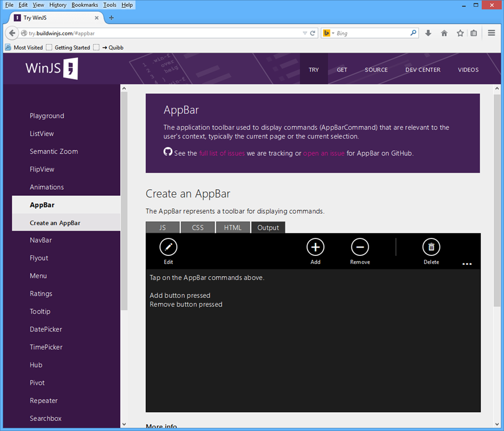Image resolution: width=504 pixels, height=431 pixels.
Task: Select the Try WinJS browser tab
Action: 56,18
